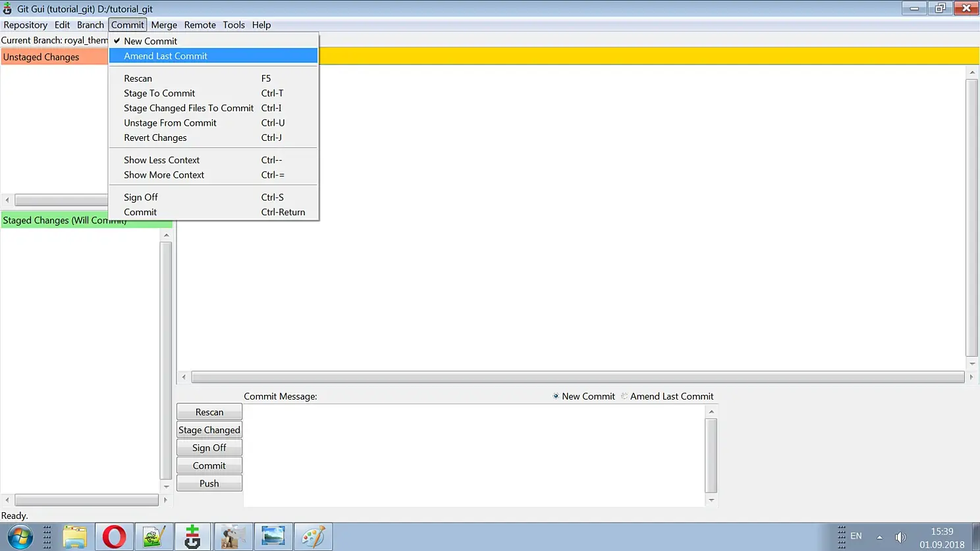
Task: Click diff pane scroll left arrow
Action: click(x=184, y=377)
